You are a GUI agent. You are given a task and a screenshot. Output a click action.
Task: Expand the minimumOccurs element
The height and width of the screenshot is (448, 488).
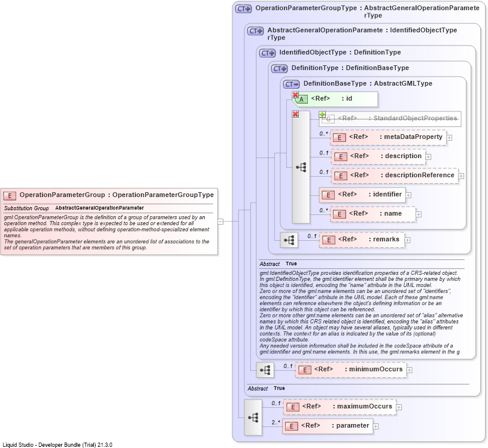410,370
